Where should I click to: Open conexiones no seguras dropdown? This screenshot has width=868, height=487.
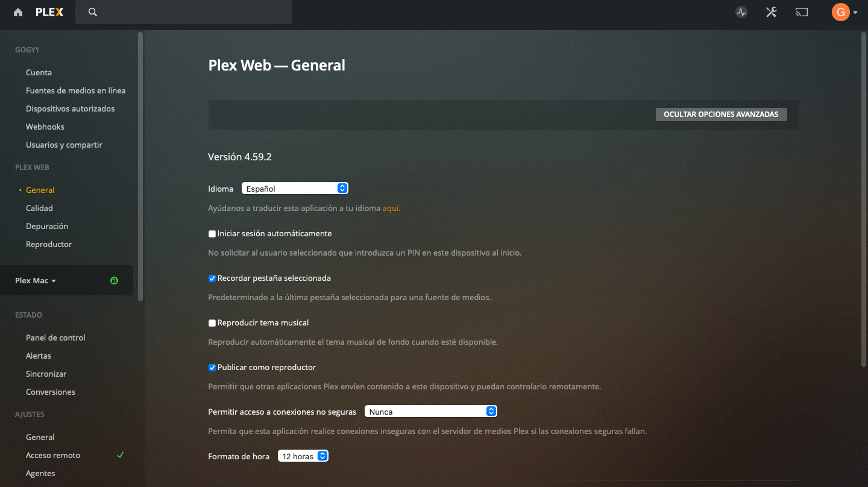[x=430, y=412]
